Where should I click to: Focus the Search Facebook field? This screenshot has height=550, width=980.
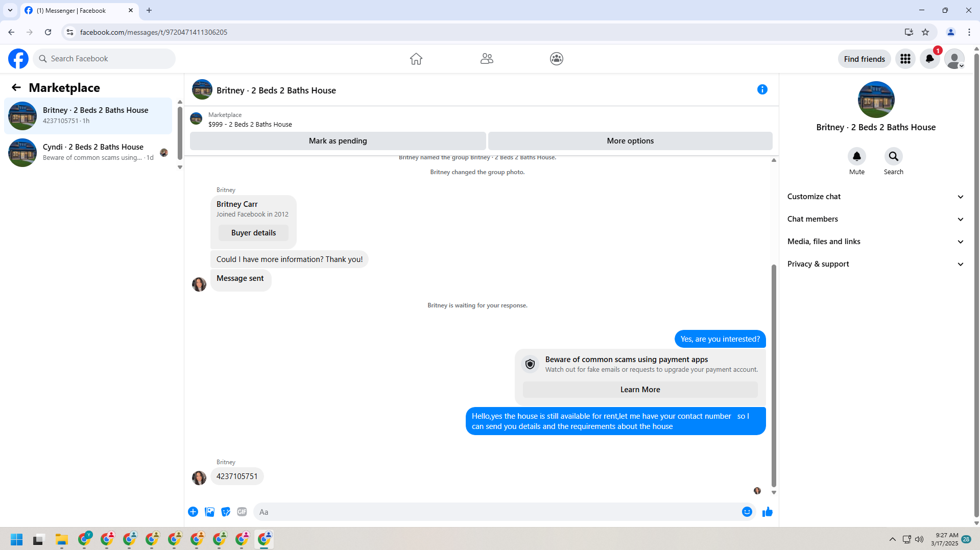(104, 59)
